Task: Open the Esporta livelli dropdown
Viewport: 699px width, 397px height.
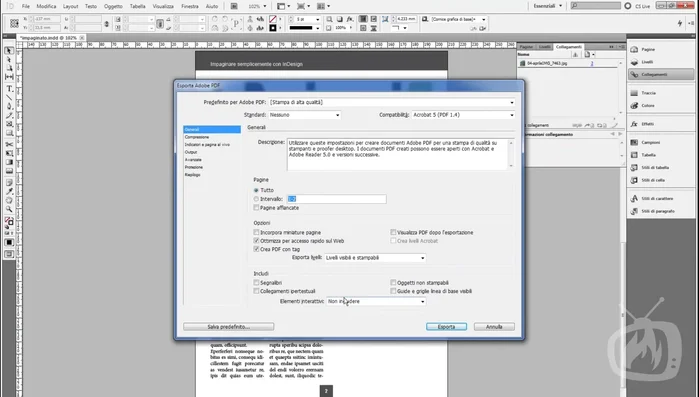Action: pyautogui.click(x=375, y=258)
